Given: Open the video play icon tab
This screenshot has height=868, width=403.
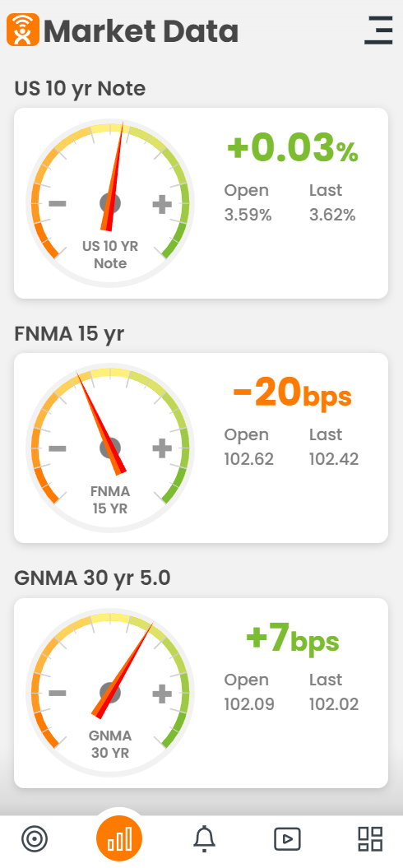Looking at the screenshot, I should 288,839.
